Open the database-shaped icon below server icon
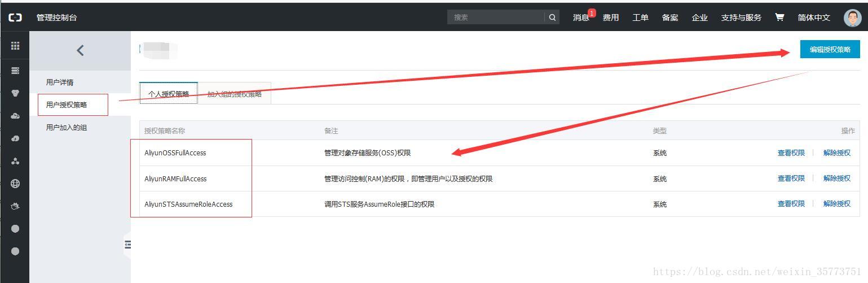 coord(15,93)
